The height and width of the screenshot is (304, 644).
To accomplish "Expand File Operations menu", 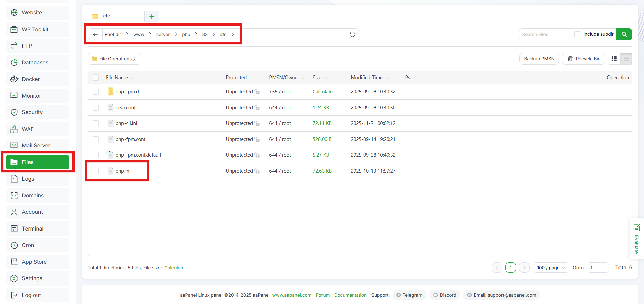I will [x=114, y=59].
